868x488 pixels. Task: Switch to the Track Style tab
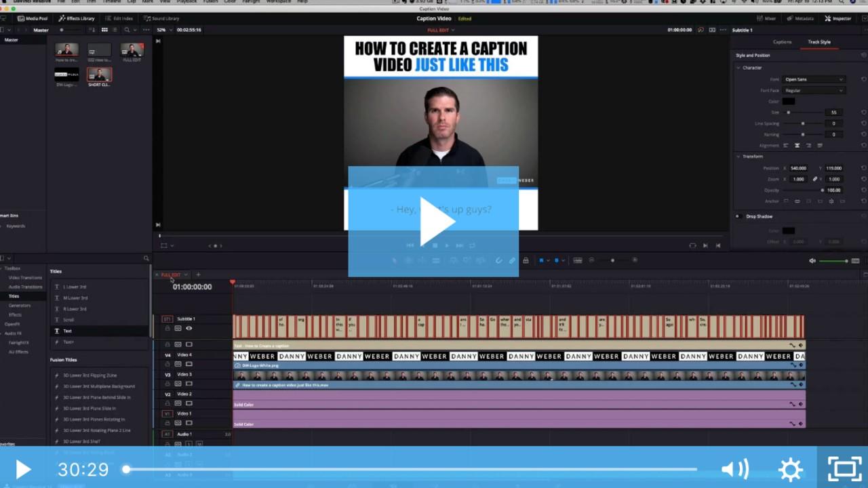(819, 42)
